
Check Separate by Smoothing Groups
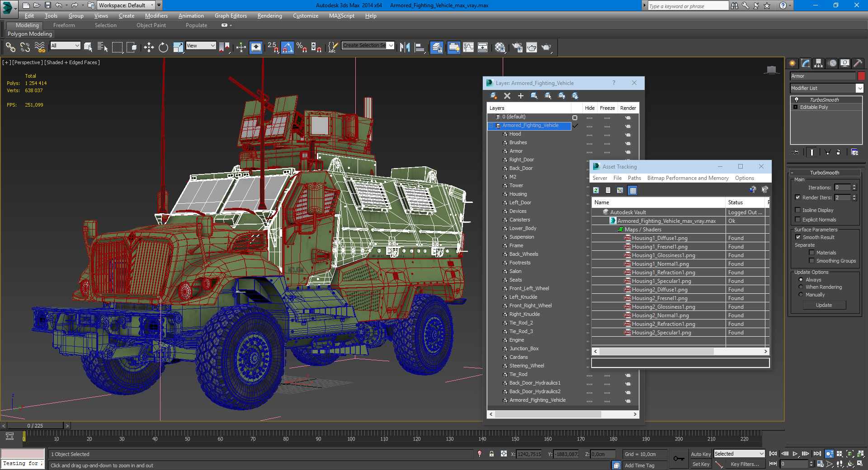tap(811, 261)
